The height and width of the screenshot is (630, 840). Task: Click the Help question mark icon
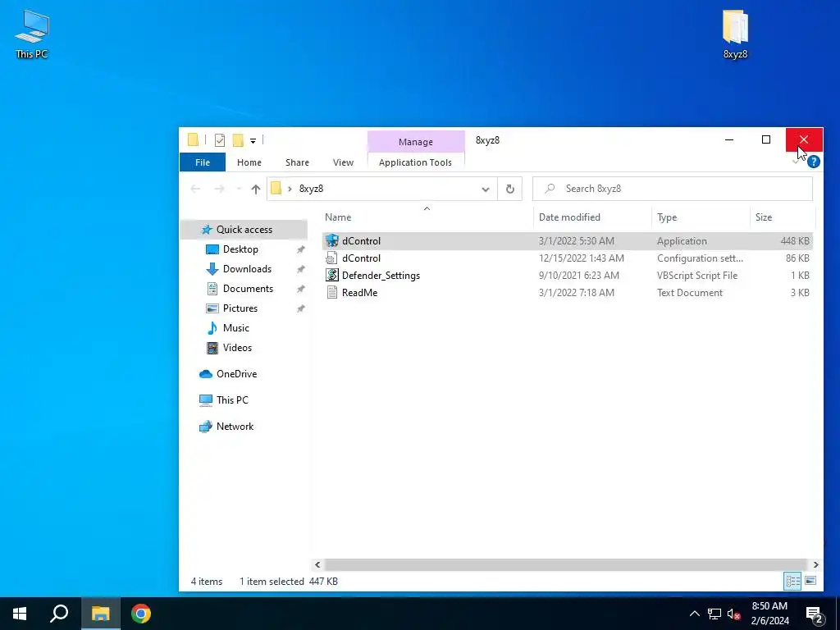[813, 162]
